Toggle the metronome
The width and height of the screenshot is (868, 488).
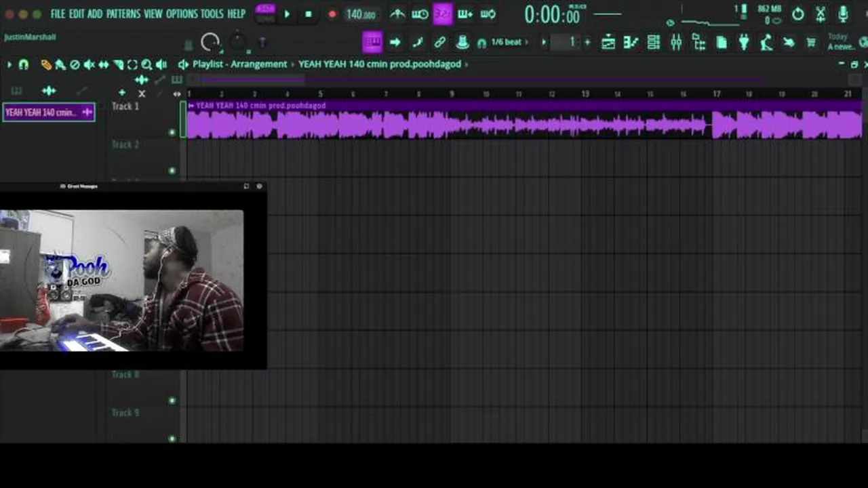[x=397, y=14]
